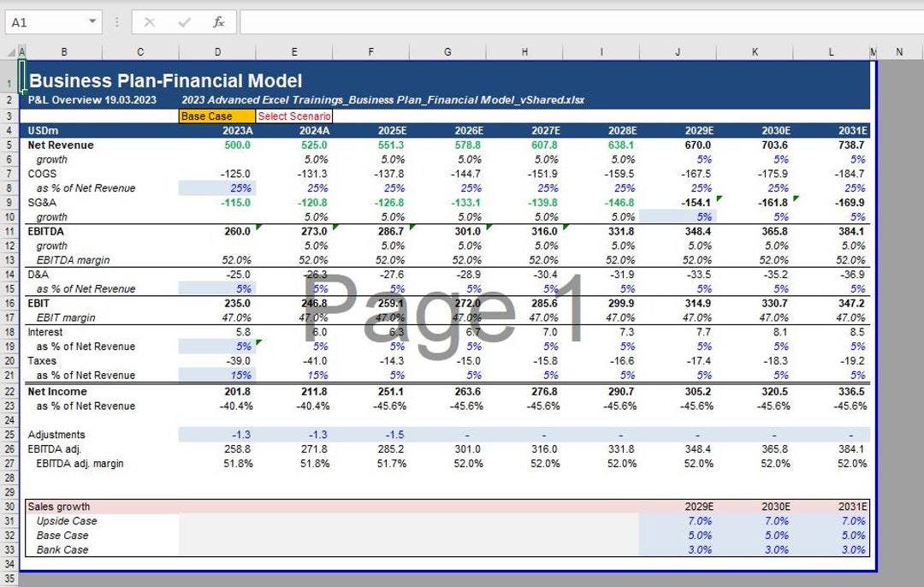Open the Name Box dropdown arrow
This screenshot has width=924, height=587.
(91, 23)
